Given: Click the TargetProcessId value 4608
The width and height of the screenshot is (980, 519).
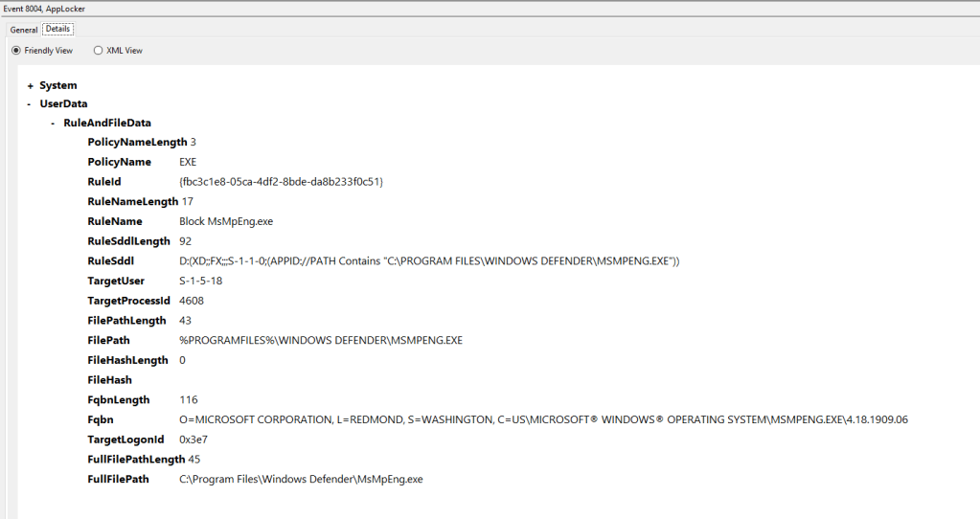Looking at the screenshot, I should (x=191, y=301).
